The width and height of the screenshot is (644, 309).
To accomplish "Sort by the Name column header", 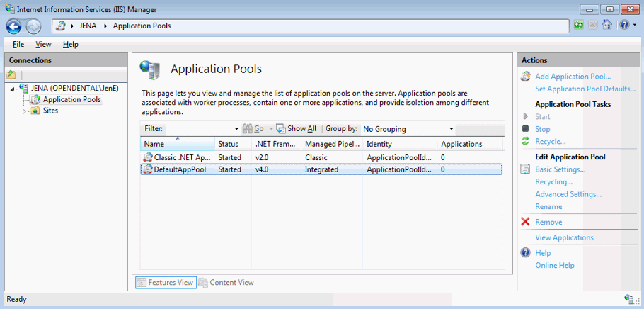I will (x=178, y=144).
